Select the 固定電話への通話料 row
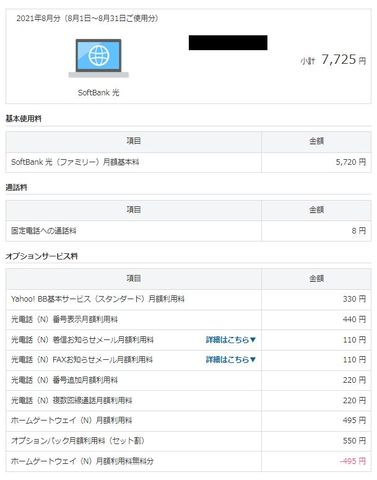The height and width of the screenshot is (480, 377). [188, 231]
